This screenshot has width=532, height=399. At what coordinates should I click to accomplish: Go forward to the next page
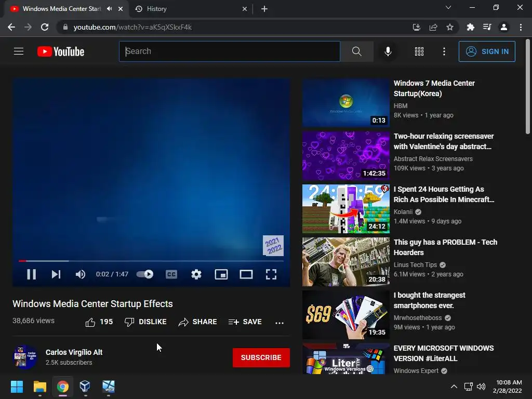(x=28, y=27)
